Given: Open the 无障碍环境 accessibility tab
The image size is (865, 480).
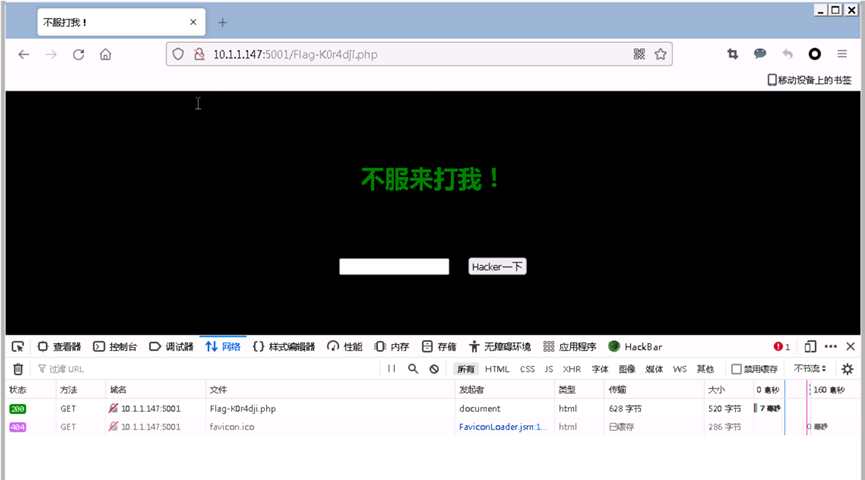Looking at the screenshot, I should click(499, 346).
